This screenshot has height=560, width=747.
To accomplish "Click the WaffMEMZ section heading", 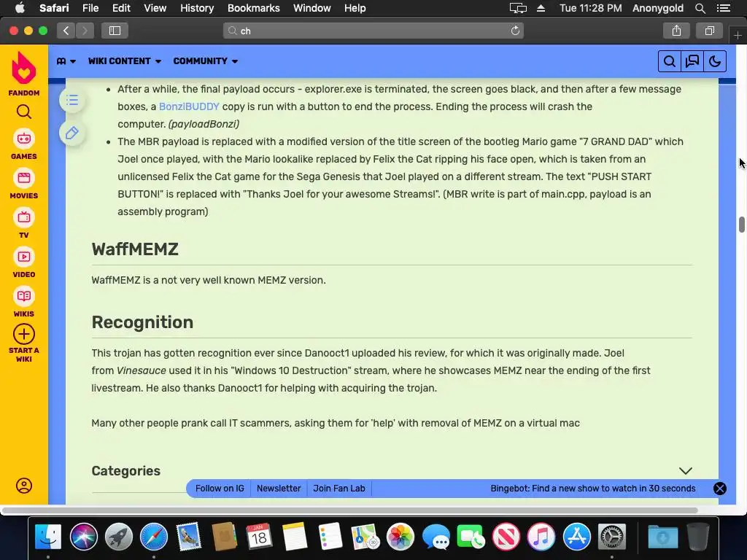I will pos(135,249).
